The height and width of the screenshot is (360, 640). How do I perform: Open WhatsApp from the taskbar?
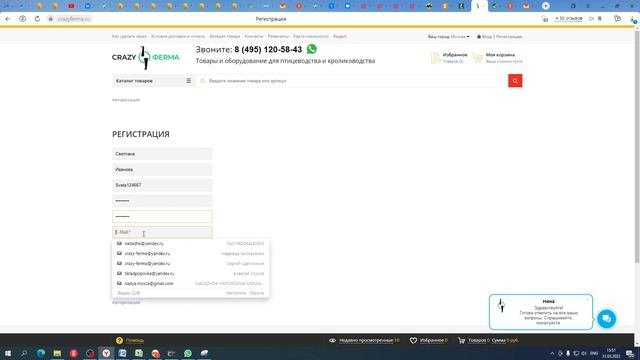(x=188, y=353)
